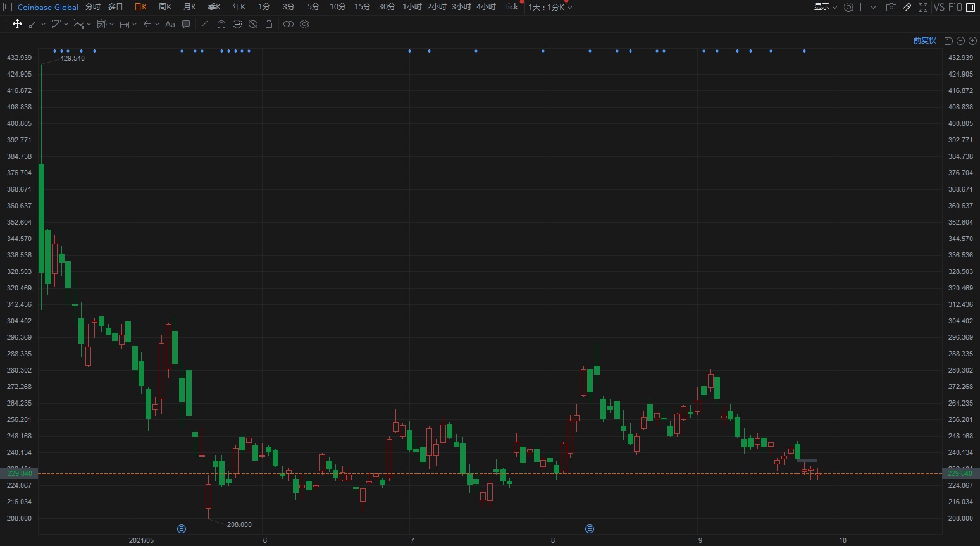The image size is (980, 546).
Task: Click the 前复权 price adjustment link
Action: click(x=924, y=40)
